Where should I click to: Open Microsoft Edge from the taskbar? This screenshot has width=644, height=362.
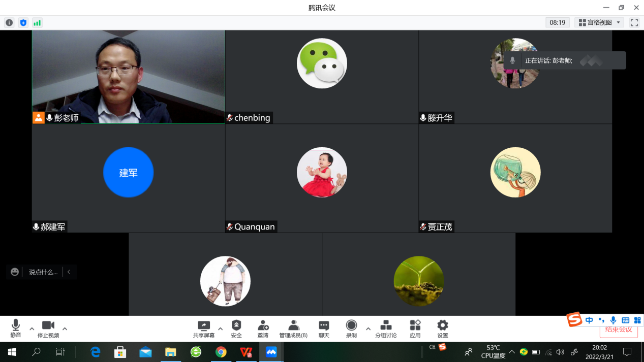point(95,352)
